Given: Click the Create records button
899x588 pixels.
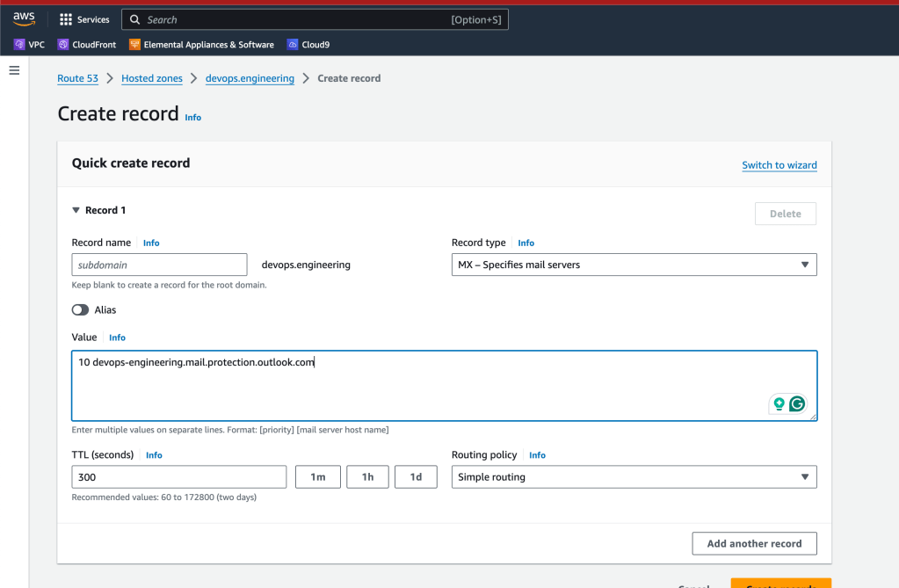Looking at the screenshot, I should (781, 584).
